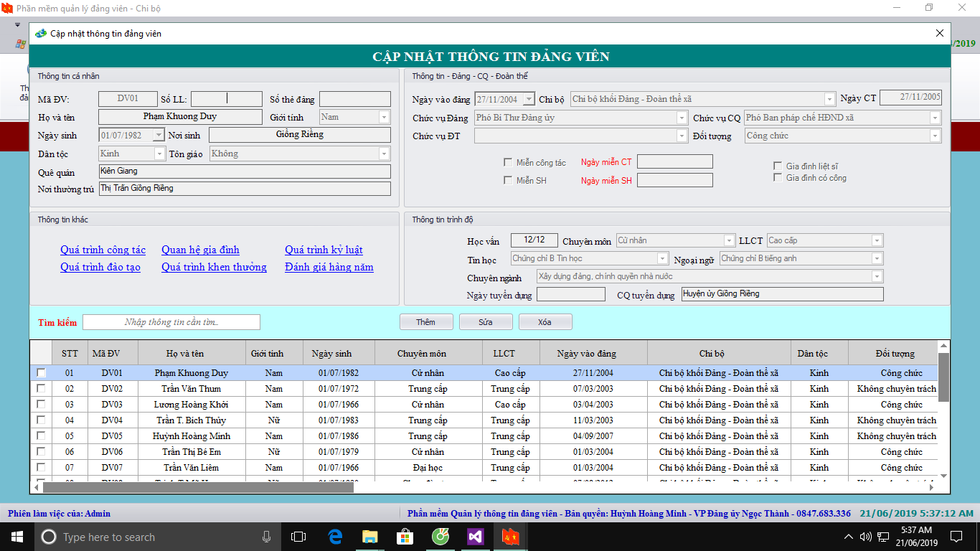Select the row cell Trần Thị Bé Em
The width and height of the screenshot is (980, 551).
click(x=192, y=452)
